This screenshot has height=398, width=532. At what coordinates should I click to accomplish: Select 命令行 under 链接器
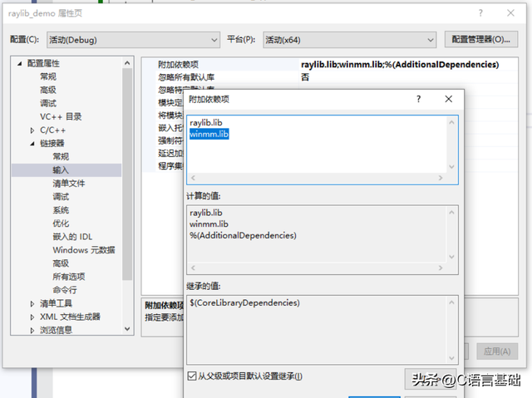point(65,290)
